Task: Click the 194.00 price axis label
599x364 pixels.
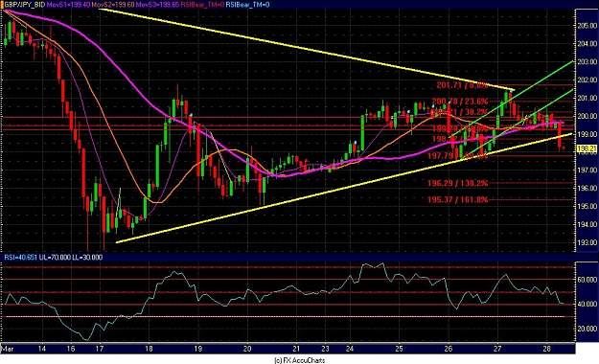Action: tap(587, 224)
